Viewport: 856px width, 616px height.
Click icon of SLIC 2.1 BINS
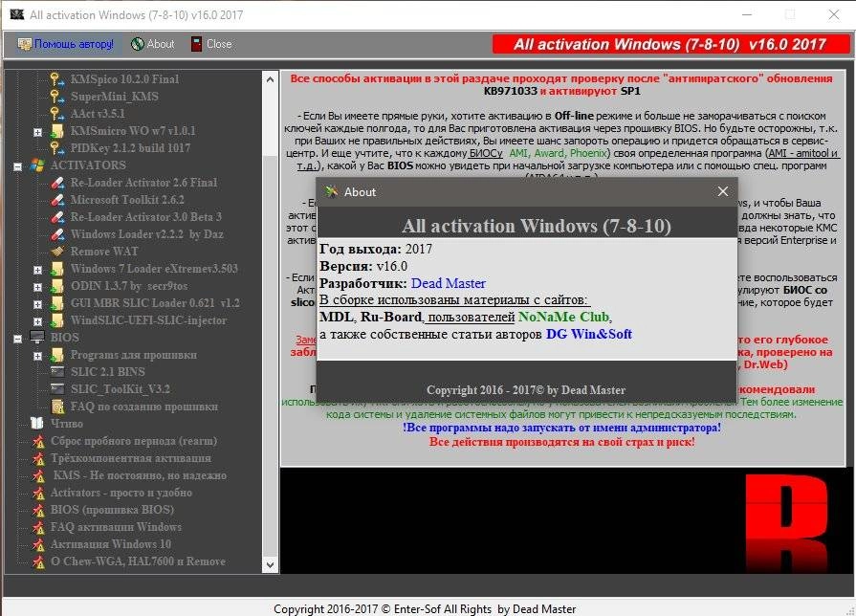[56, 372]
